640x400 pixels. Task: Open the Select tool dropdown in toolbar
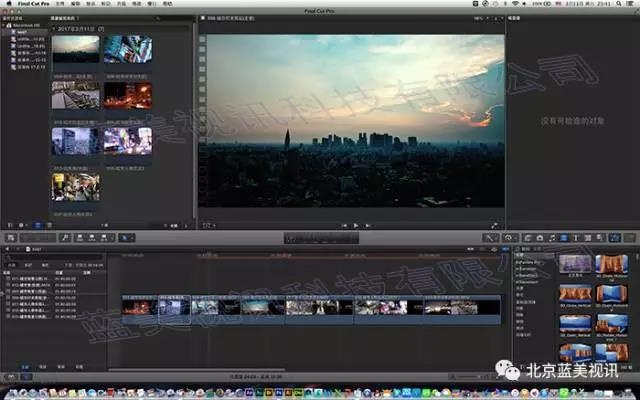click(126, 238)
